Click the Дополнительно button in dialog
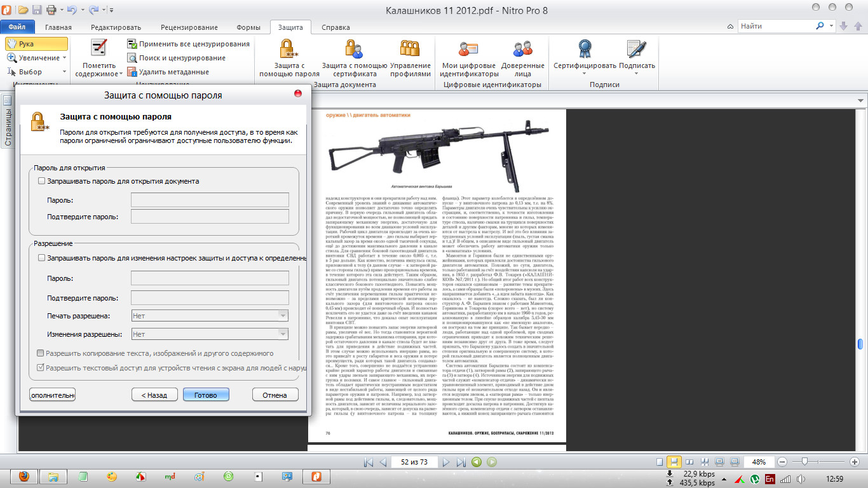Image resolution: width=868 pixels, height=488 pixels. point(52,395)
